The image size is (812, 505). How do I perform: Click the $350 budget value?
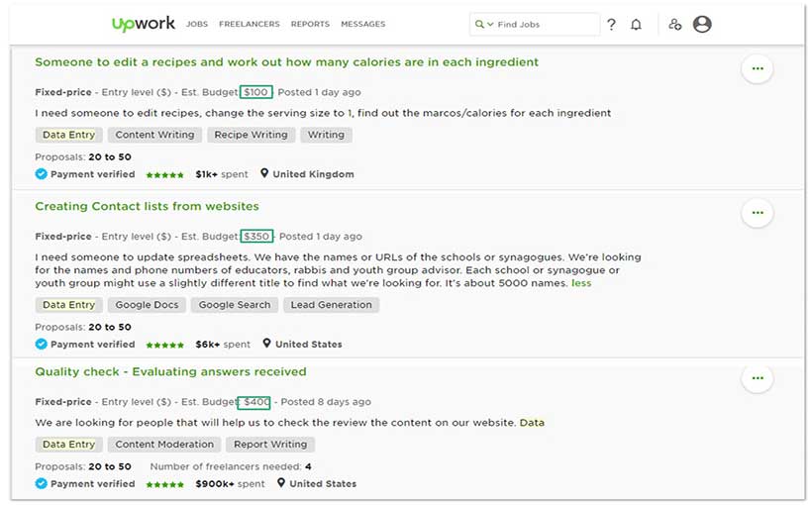pos(256,237)
